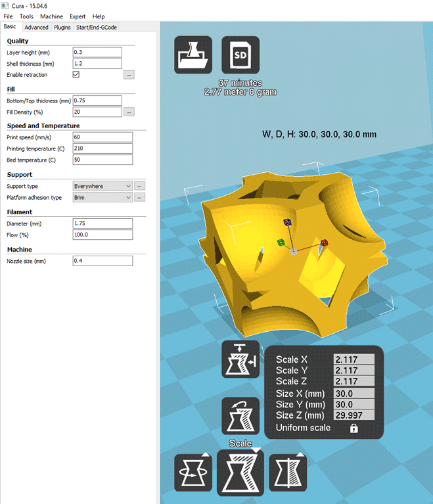Open the File menu
The width and height of the screenshot is (433, 504).
(x=8, y=16)
